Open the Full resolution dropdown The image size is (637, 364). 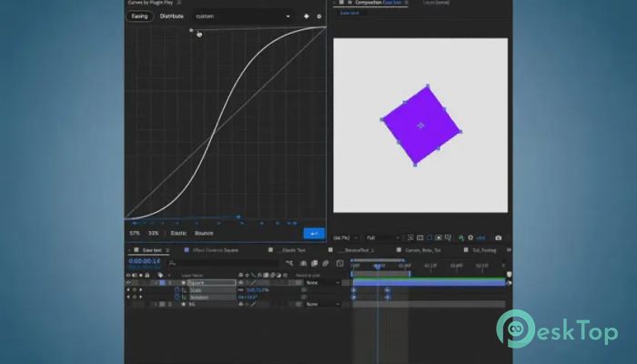click(x=383, y=238)
